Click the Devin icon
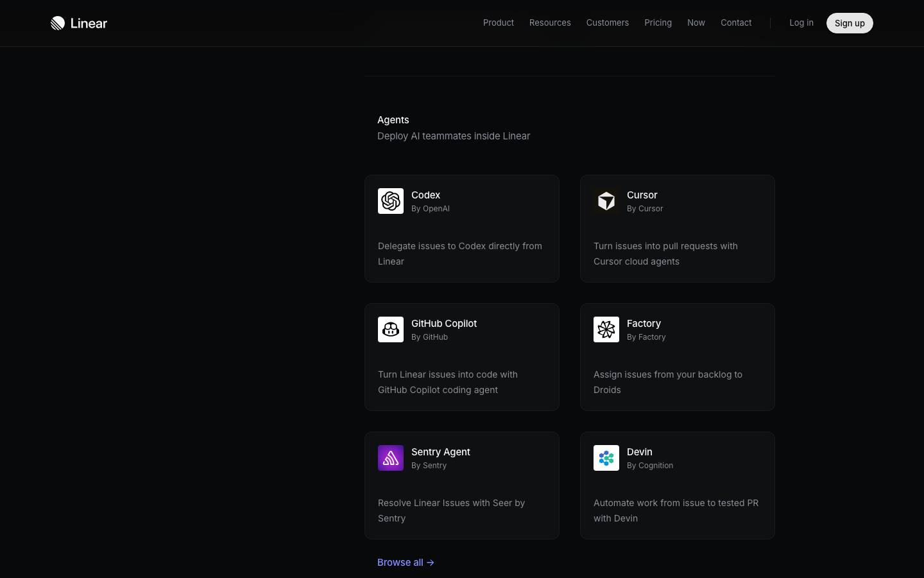Viewport: 924px width, 578px height. click(606, 458)
